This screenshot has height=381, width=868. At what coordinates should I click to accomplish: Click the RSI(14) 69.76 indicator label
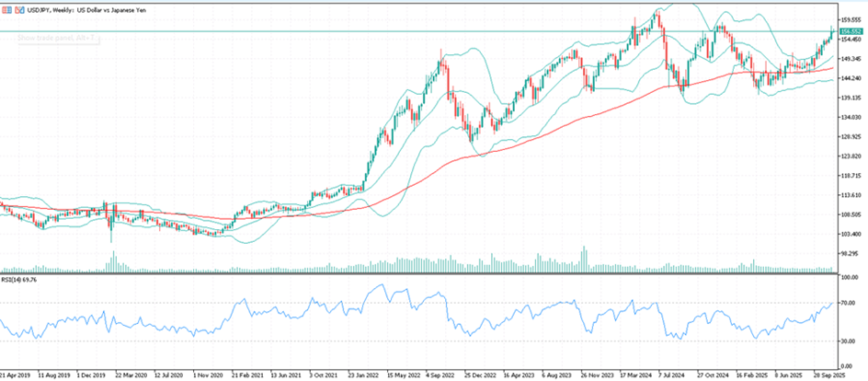tap(16, 281)
